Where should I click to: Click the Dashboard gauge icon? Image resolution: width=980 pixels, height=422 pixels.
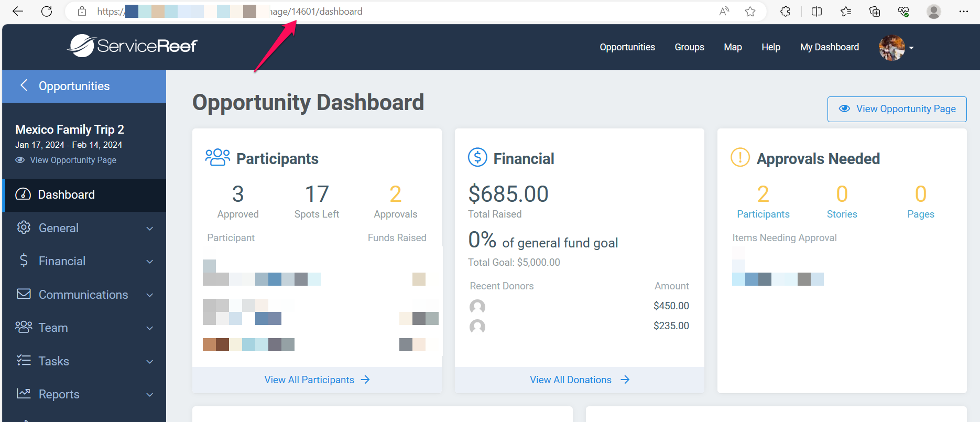click(x=23, y=194)
